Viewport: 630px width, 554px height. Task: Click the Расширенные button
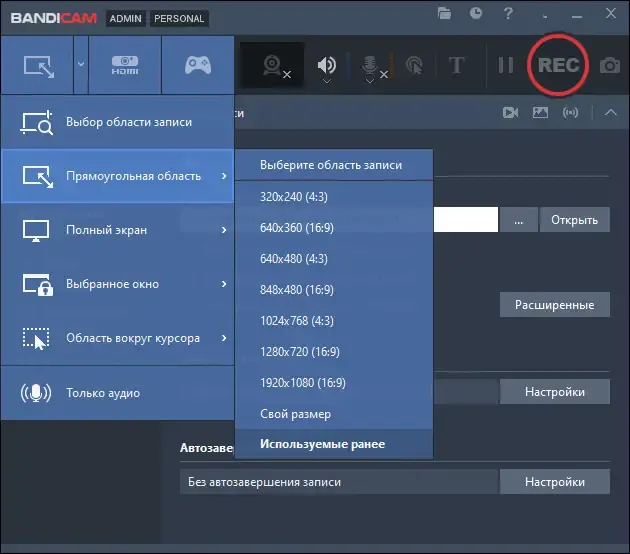(554, 305)
